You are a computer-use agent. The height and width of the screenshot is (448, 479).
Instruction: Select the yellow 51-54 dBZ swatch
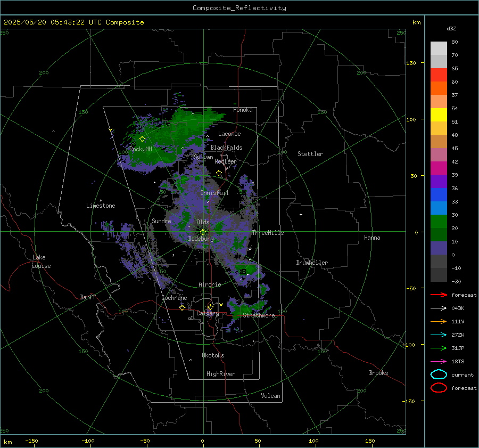click(439, 115)
